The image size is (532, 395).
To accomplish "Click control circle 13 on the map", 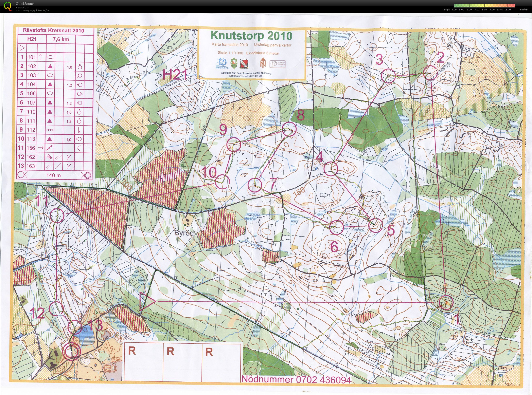I will point(75,327).
